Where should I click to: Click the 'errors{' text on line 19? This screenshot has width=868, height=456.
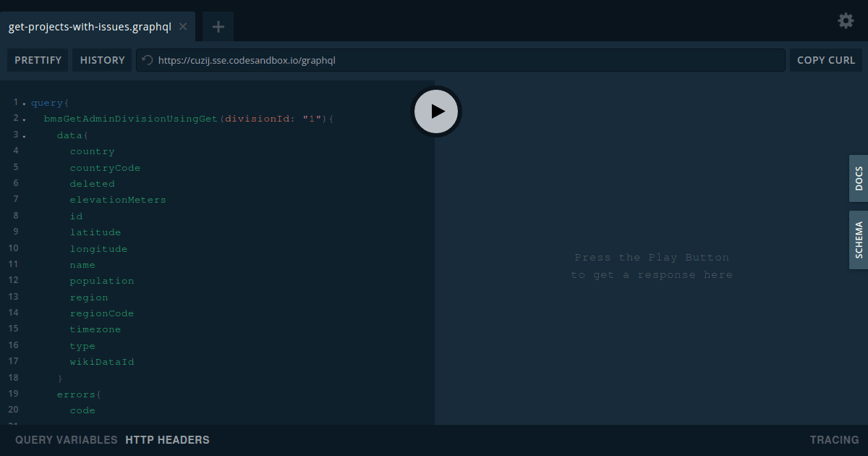(80, 394)
